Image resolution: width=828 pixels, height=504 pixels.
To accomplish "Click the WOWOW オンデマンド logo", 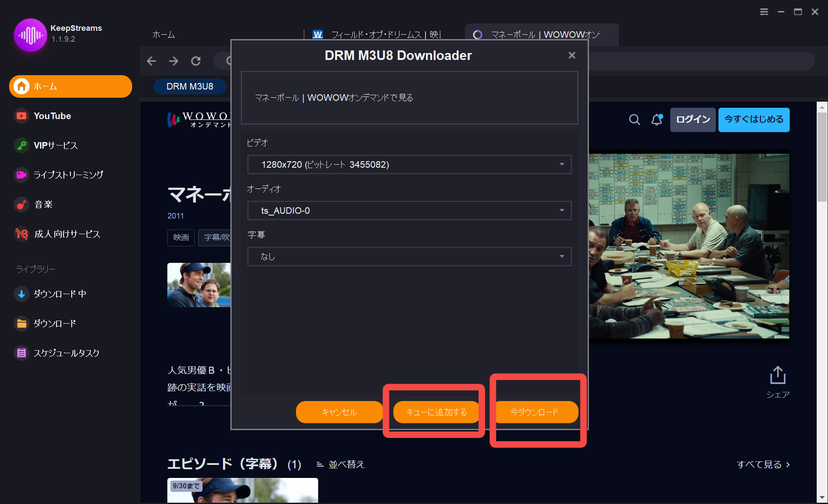I will [199, 119].
